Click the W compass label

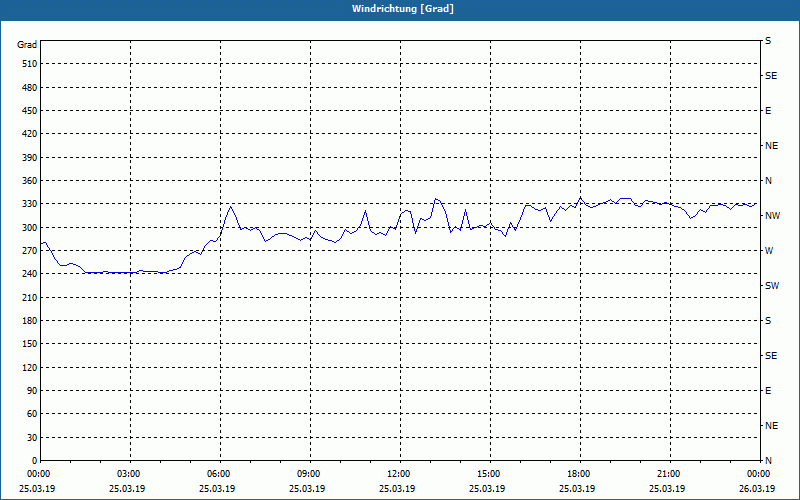[x=769, y=251]
